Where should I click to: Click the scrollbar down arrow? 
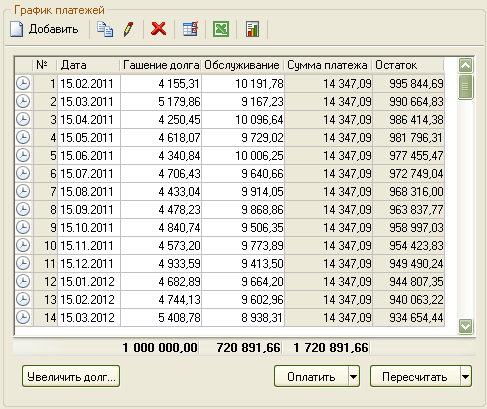(x=465, y=326)
